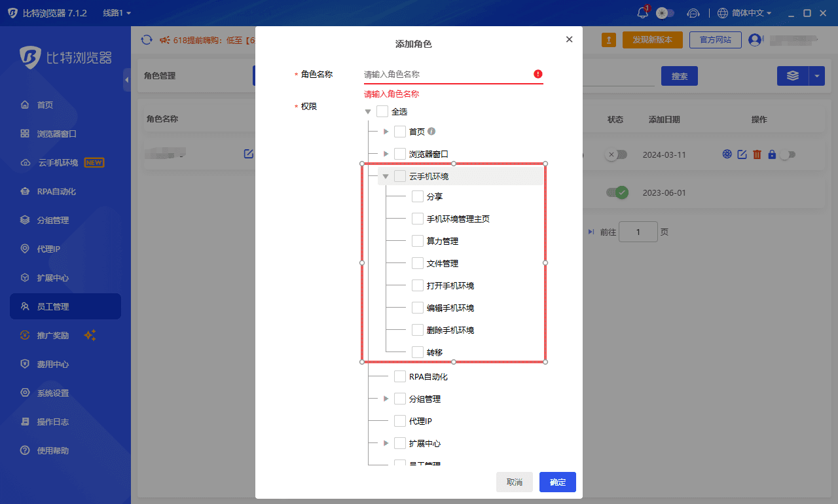
Task: Click the 角色名称 input field
Action: [453, 74]
